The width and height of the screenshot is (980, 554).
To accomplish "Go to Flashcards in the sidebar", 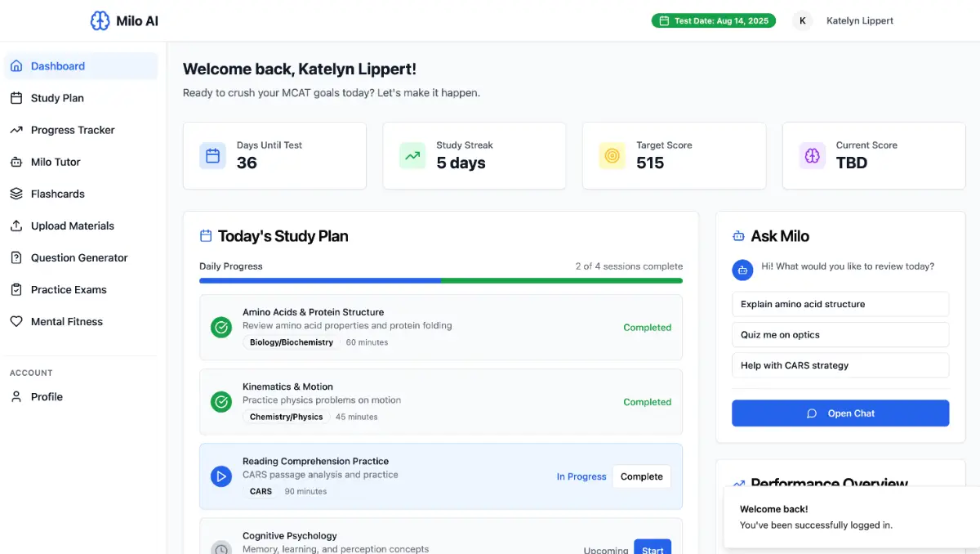I will (x=57, y=194).
